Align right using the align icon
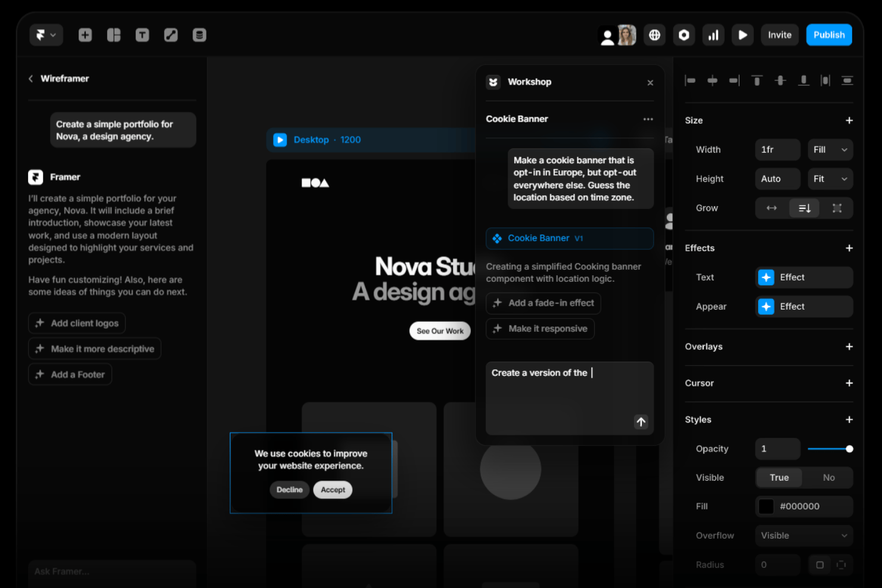This screenshot has width=882, height=588. (734, 80)
